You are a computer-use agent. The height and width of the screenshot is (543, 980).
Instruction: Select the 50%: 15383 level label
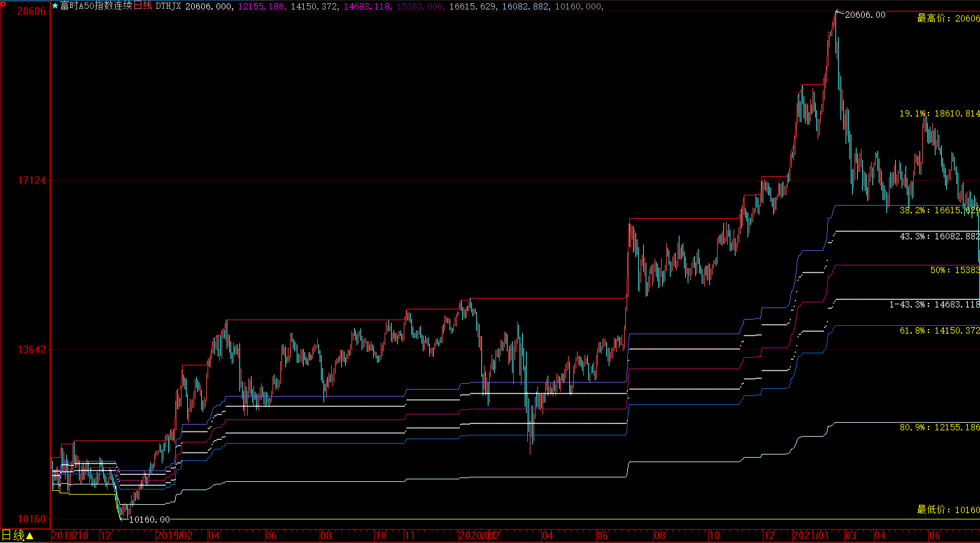[x=955, y=270]
